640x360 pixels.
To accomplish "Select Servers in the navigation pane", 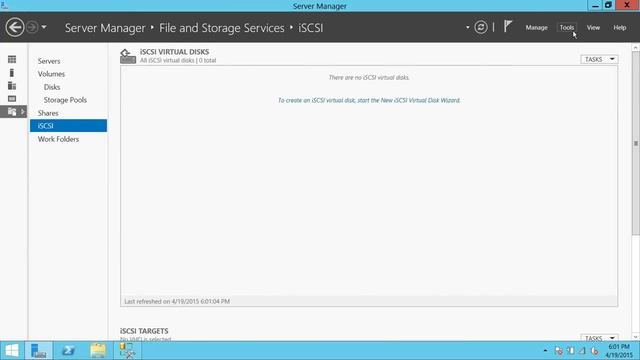I will [49, 61].
